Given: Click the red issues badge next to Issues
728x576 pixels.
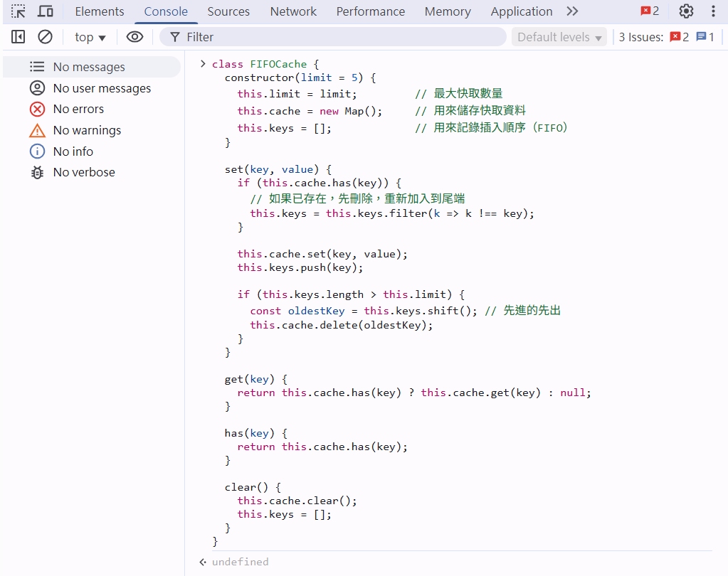Looking at the screenshot, I should [x=679, y=37].
